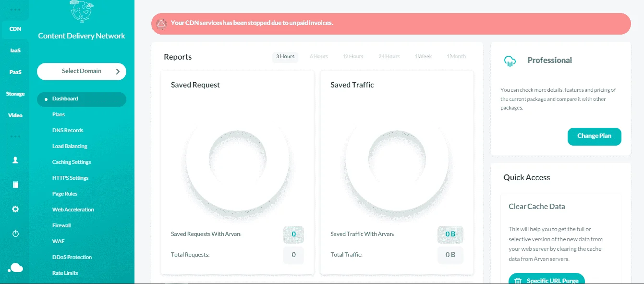Screen dimensions: 644x284
Task: Switch to the IaaS service
Action: pos(15,50)
